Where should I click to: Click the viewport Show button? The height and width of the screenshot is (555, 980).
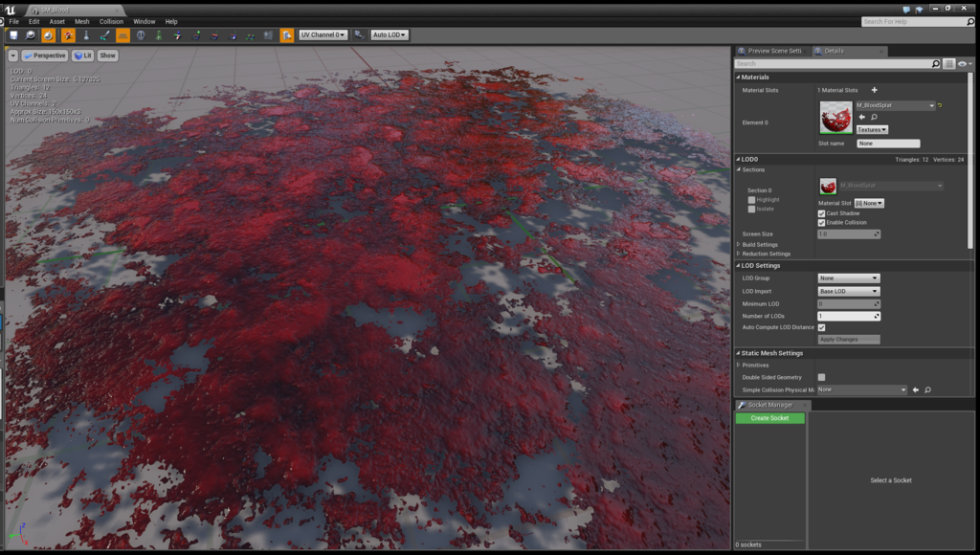(x=107, y=55)
